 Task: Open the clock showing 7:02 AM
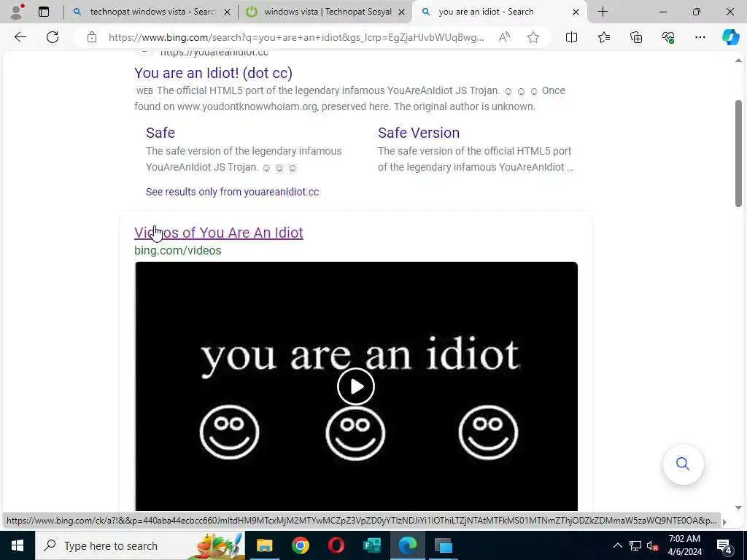tap(684, 545)
